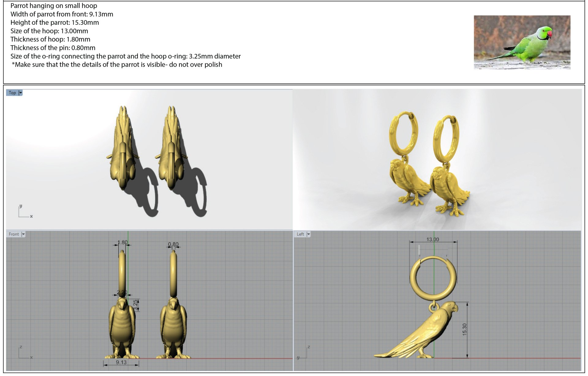Open the Left viewport dropdown arrow
Viewport: 588px width, 376px height.
pyautogui.click(x=308, y=234)
